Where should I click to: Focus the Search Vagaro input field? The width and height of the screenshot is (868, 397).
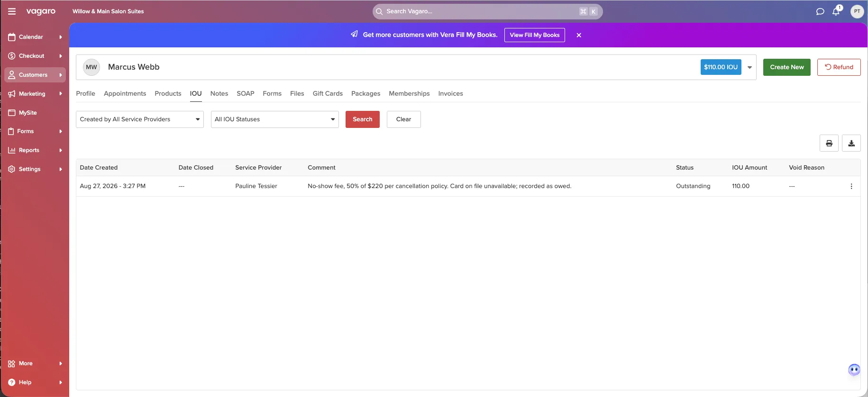click(x=487, y=11)
